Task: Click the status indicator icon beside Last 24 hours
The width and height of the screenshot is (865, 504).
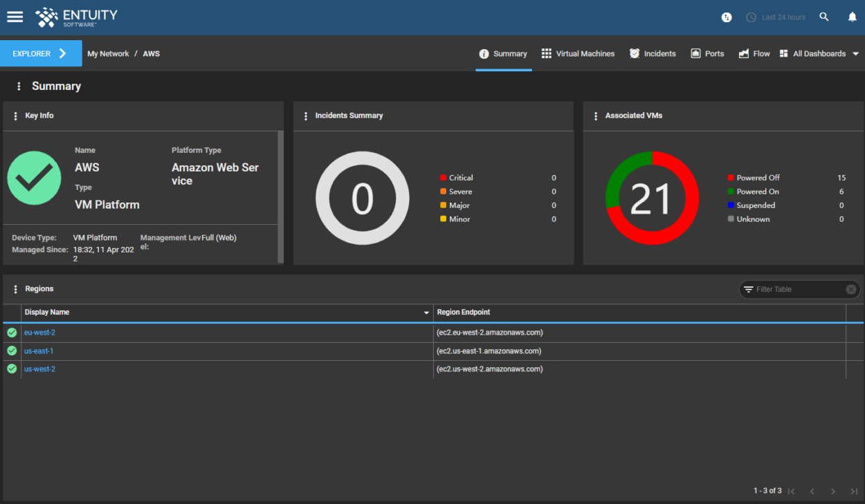Action: (x=727, y=17)
